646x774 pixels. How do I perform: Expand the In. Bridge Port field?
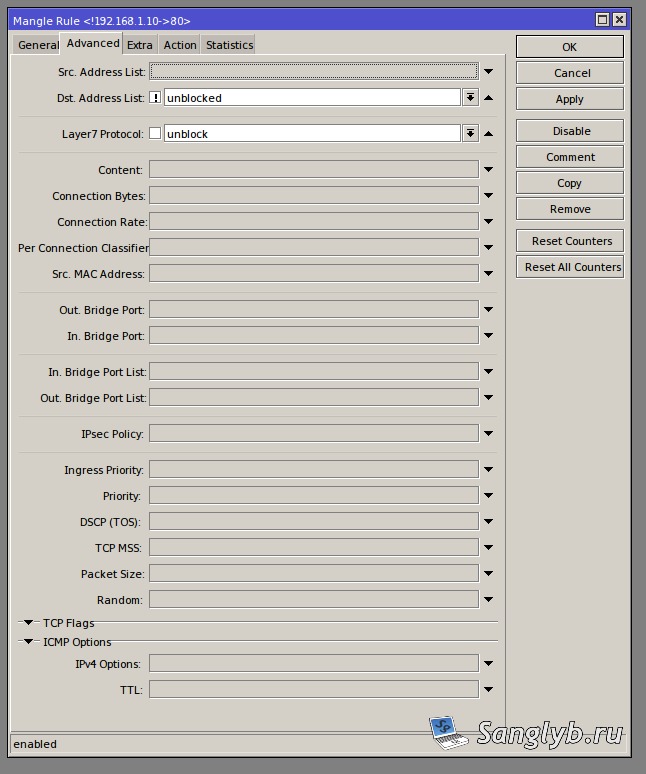click(489, 336)
